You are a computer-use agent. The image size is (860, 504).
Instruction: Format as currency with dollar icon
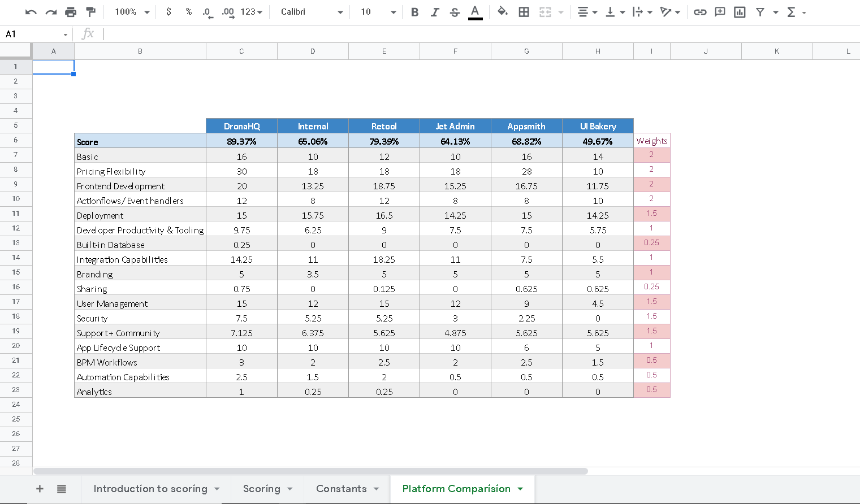pyautogui.click(x=168, y=12)
